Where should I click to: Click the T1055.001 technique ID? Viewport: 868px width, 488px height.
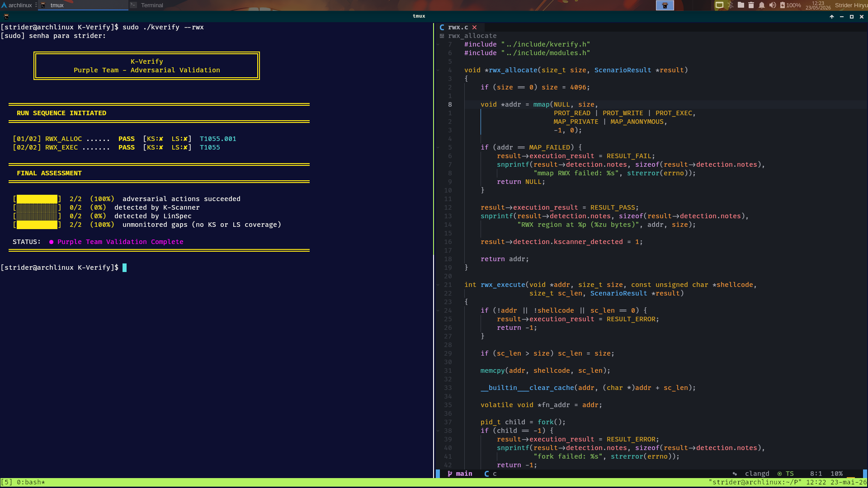click(218, 139)
